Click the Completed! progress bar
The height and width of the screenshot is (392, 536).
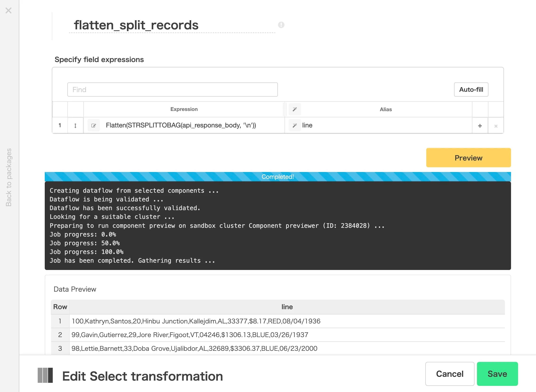pyautogui.click(x=278, y=177)
